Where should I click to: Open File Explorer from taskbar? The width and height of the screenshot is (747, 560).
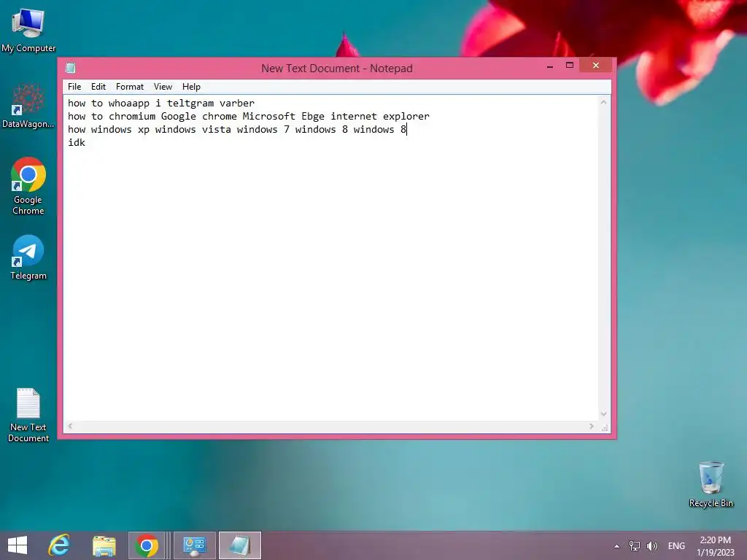[x=104, y=545]
